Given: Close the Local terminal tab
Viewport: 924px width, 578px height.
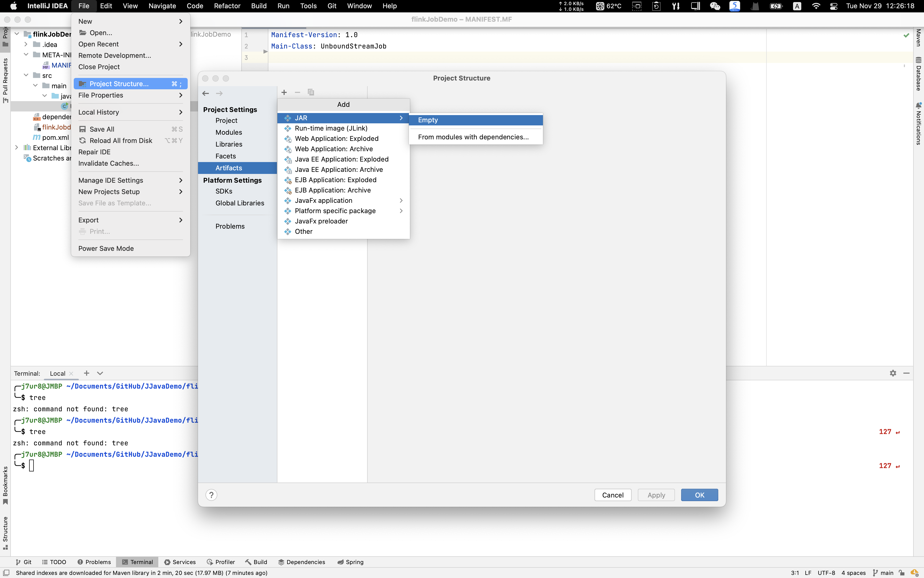Looking at the screenshot, I should [71, 374].
